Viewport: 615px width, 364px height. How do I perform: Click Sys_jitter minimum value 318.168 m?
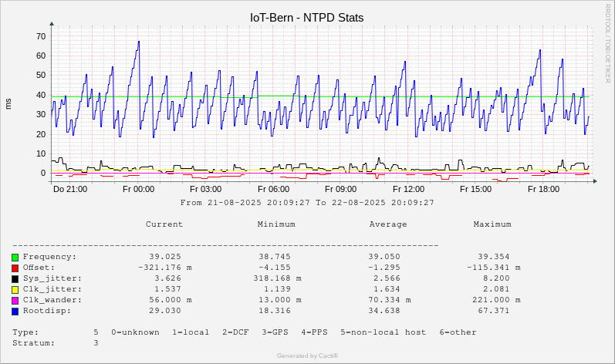coord(277,278)
